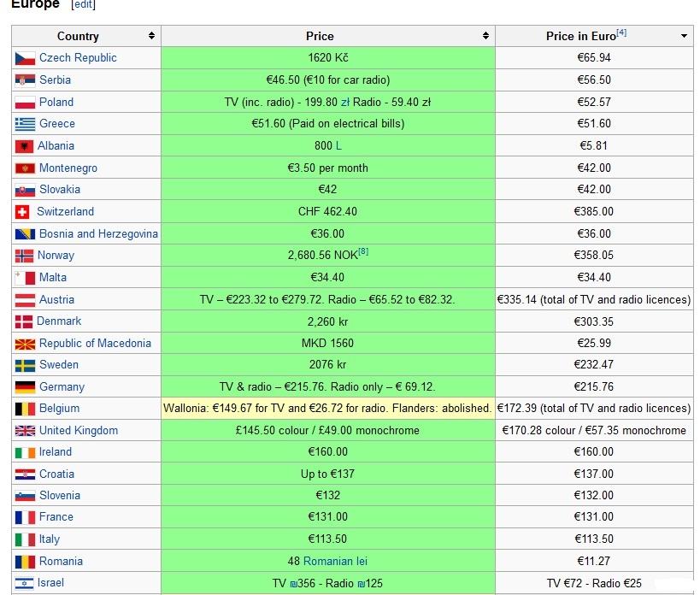
Task: Click the Czech Republic flag icon
Action: 25,58
